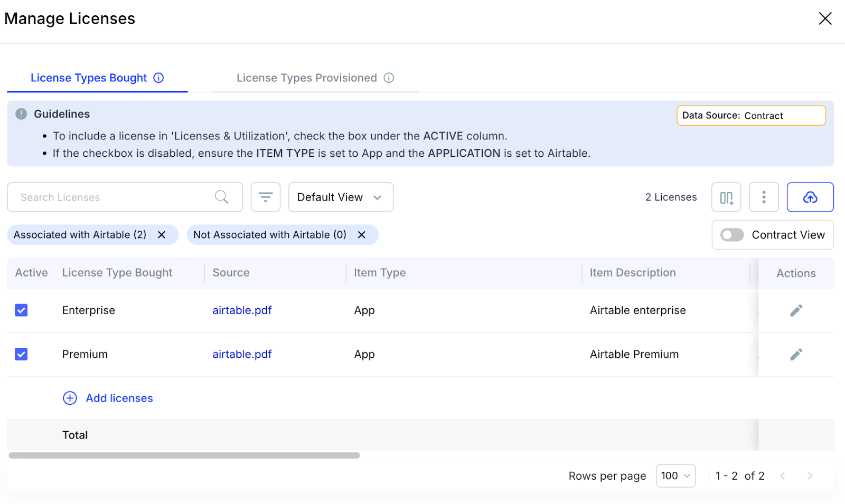Open airtable.pdf link in Premium row
Viewport: 845px width, 504px height.
pos(242,354)
